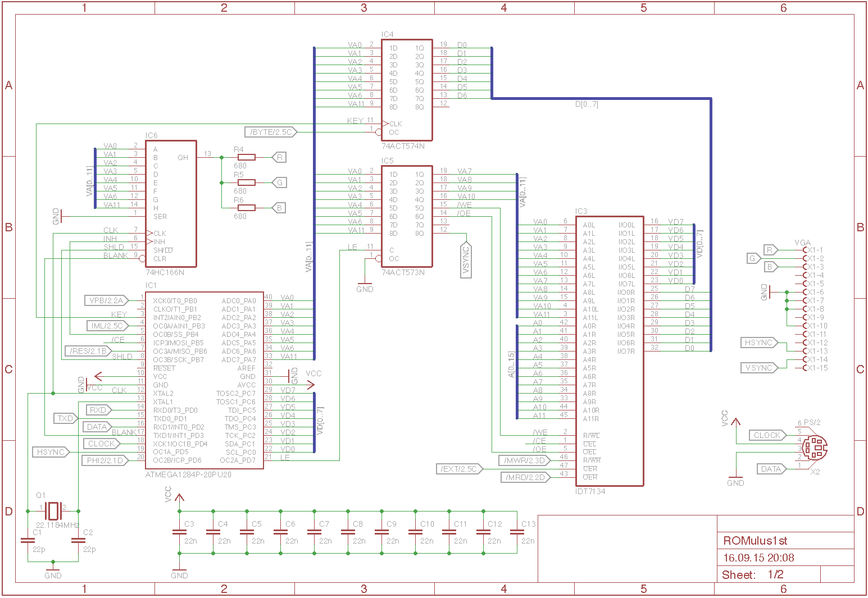
Task: Select resistor R6 symbol
Action: (x=246, y=208)
